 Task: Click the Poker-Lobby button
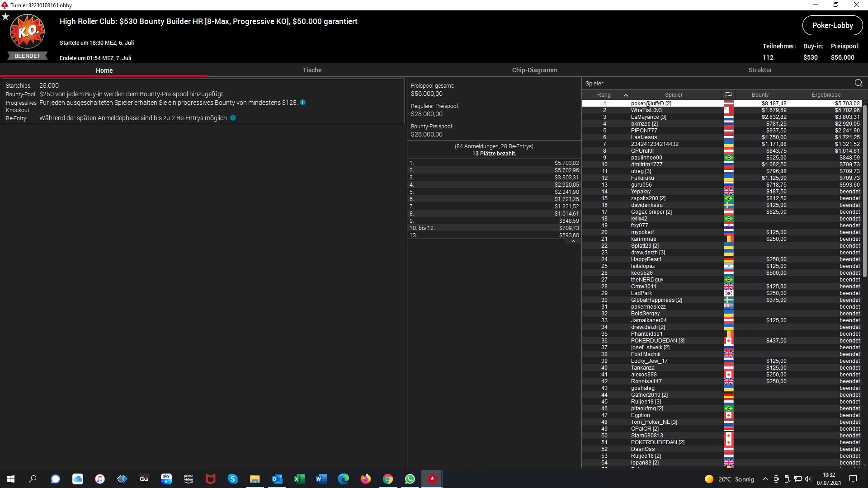click(832, 26)
